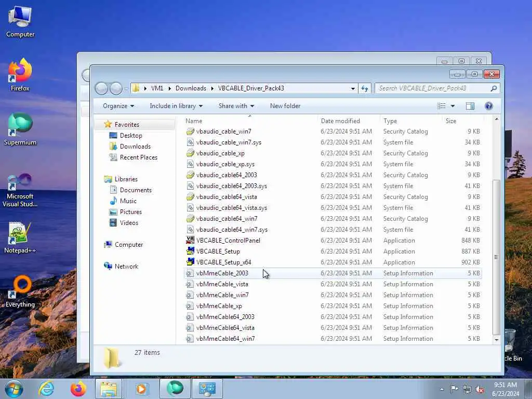Open the Supermium desktop shortcut
This screenshot has height=399, width=532.
pos(20,129)
